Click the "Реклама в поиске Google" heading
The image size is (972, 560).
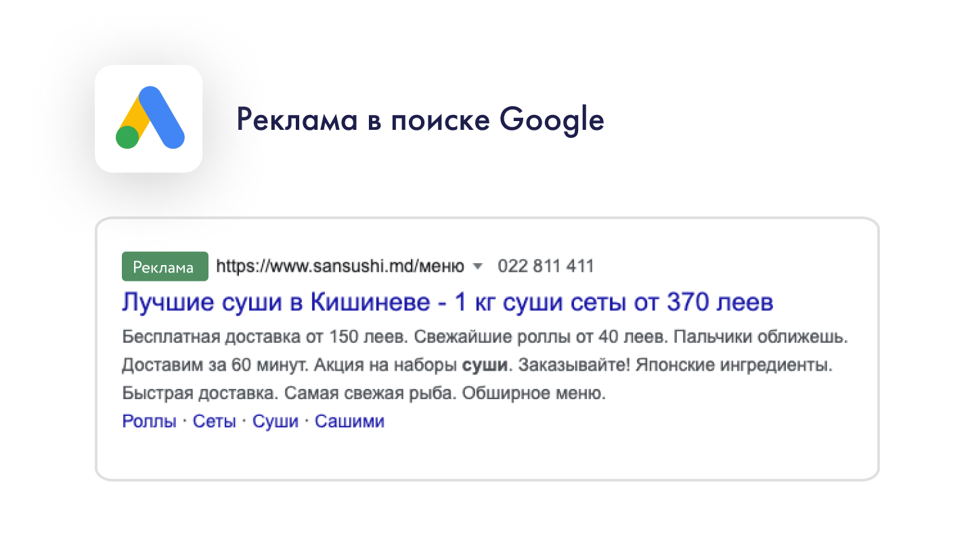coord(420,120)
